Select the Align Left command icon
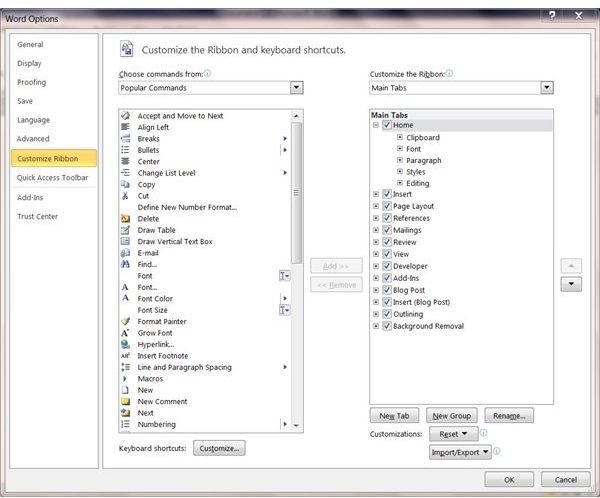 pos(126,127)
